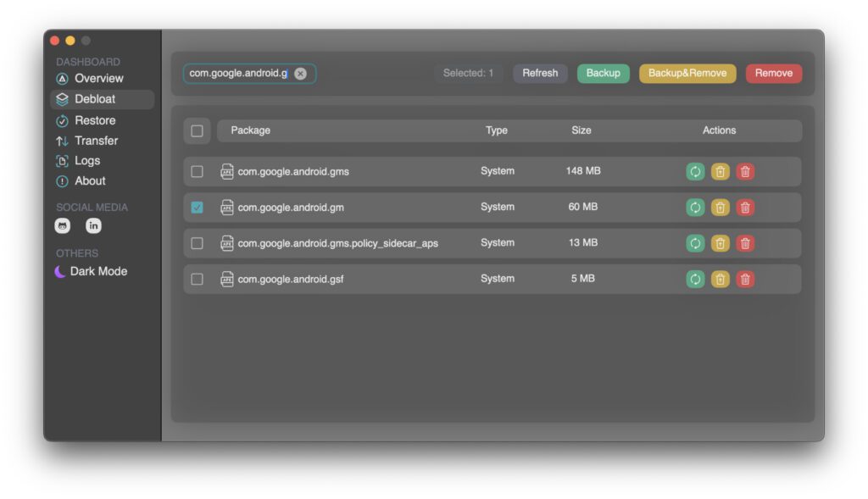Check the com.google.android.gms checkbox

[197, 172]
